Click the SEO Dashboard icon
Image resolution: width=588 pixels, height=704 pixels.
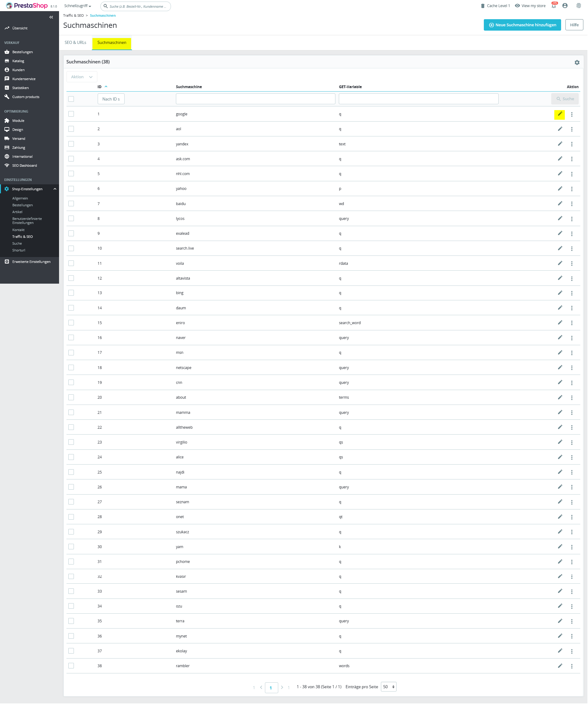click(x=7, y=165)
